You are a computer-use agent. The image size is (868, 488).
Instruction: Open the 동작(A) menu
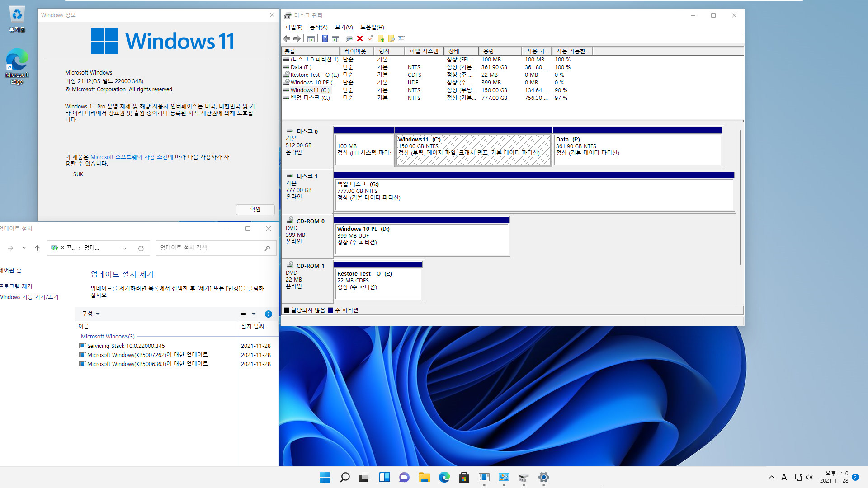click(x=318, y=28)
